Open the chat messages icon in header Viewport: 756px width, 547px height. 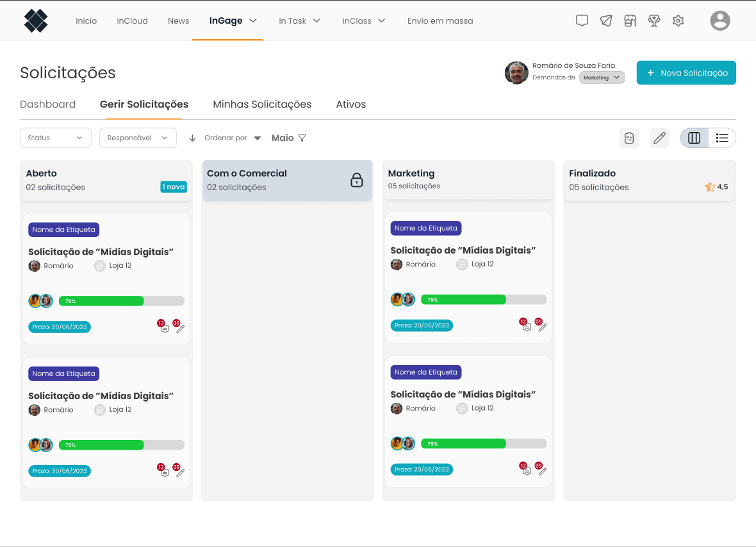tap(582, 20)
